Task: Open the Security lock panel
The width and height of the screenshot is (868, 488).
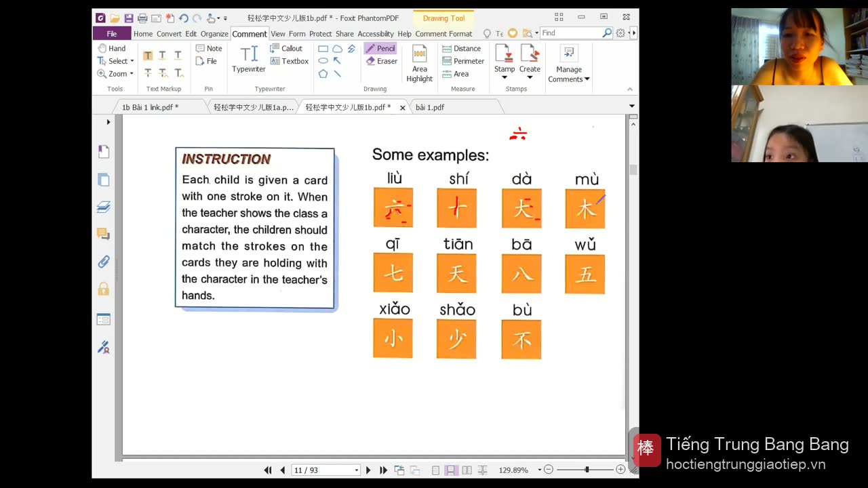Action: [104, 289]
